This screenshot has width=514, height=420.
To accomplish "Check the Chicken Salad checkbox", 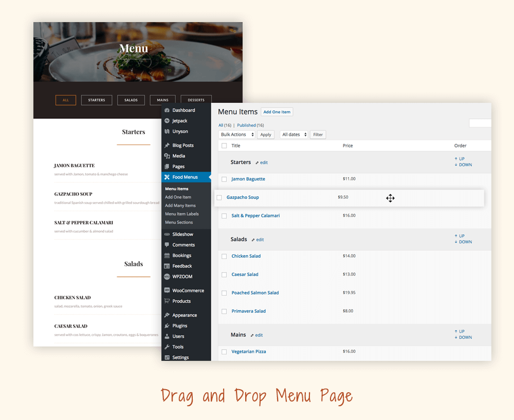I will pos(224,256).
